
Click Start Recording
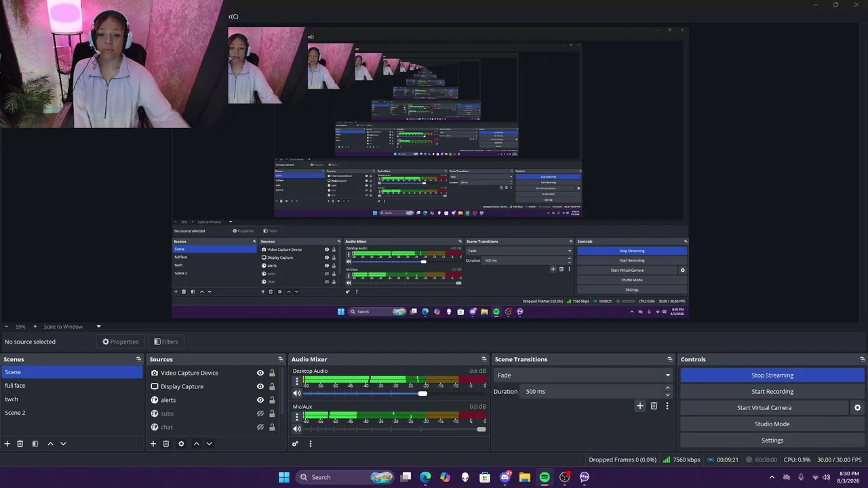772,392
